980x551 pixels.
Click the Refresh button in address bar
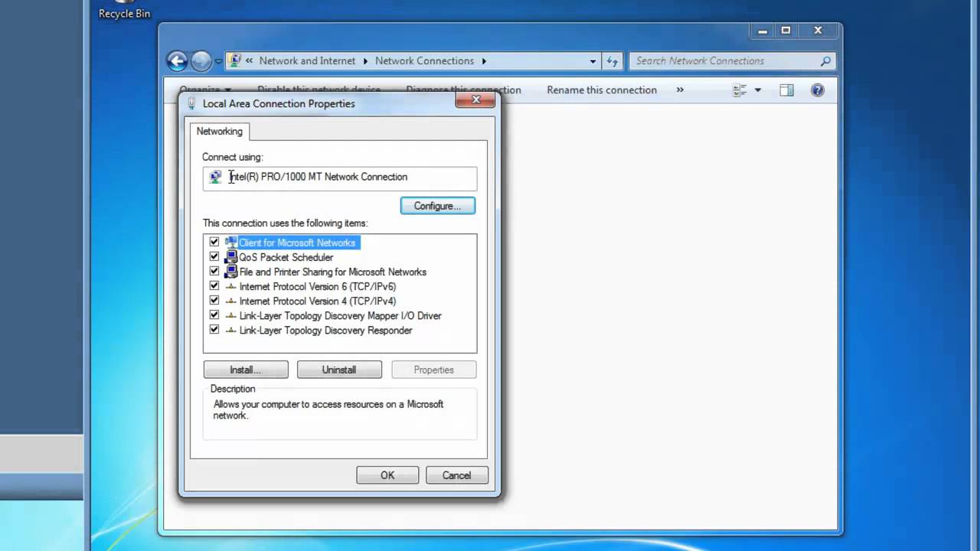tap(612, 61)
